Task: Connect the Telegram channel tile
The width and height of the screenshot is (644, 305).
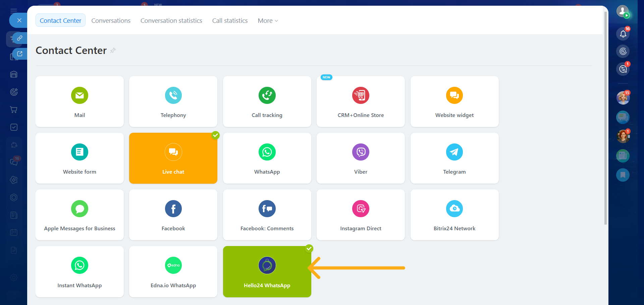Action: point(454,158)
